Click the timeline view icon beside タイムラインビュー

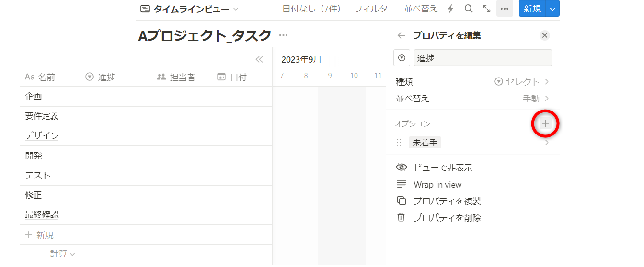(x=145, y=9)
